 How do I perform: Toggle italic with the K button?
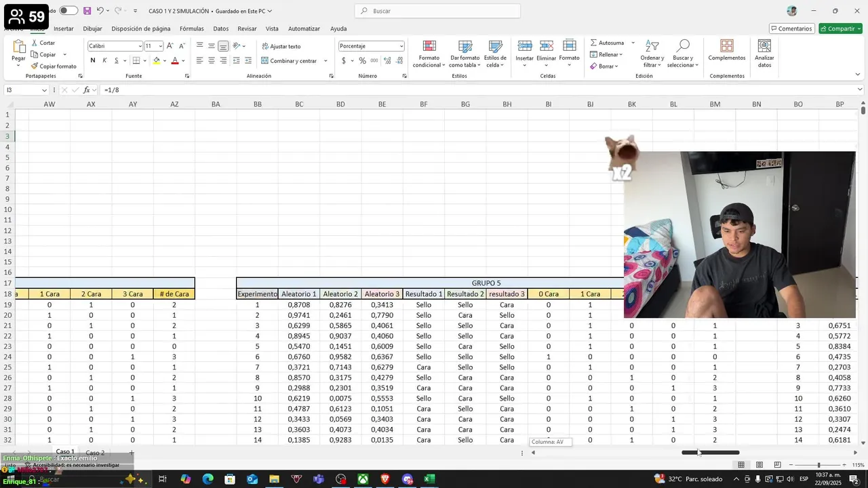click(104, 60)
